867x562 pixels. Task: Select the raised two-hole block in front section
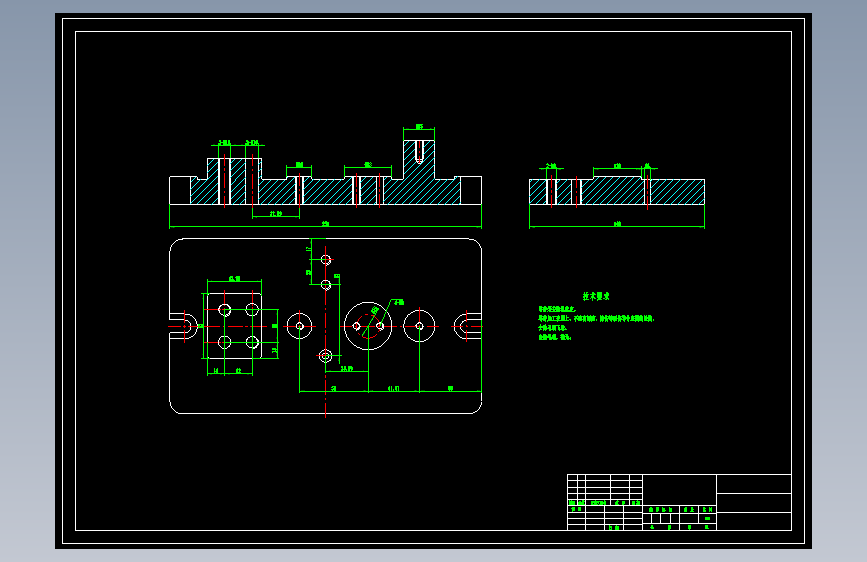(x=234, y=181)
